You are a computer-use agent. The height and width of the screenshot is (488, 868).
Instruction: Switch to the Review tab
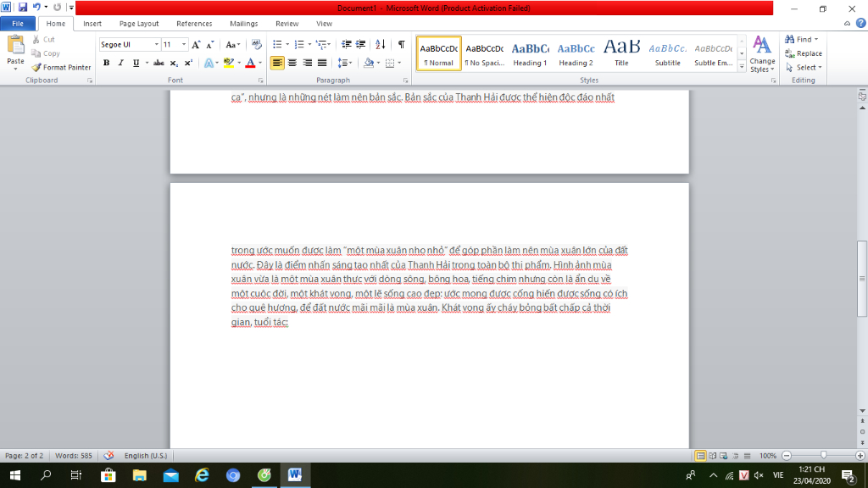[287, 23]
